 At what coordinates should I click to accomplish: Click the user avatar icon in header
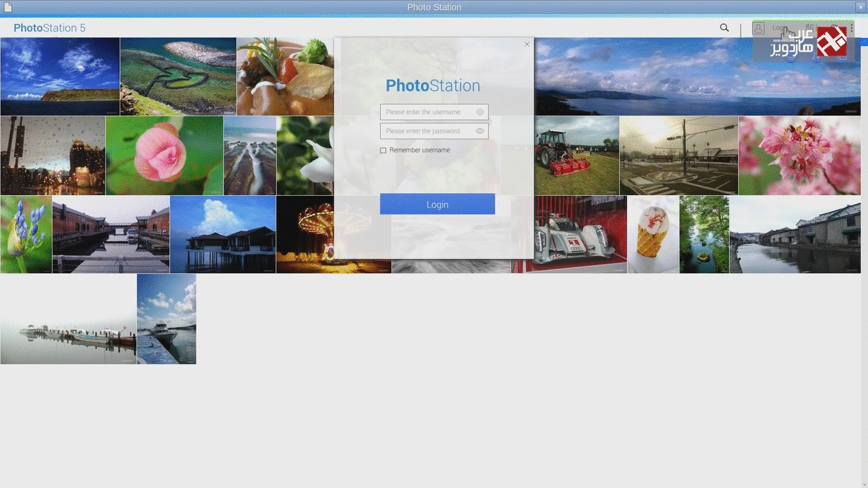[x=759, y=28]
